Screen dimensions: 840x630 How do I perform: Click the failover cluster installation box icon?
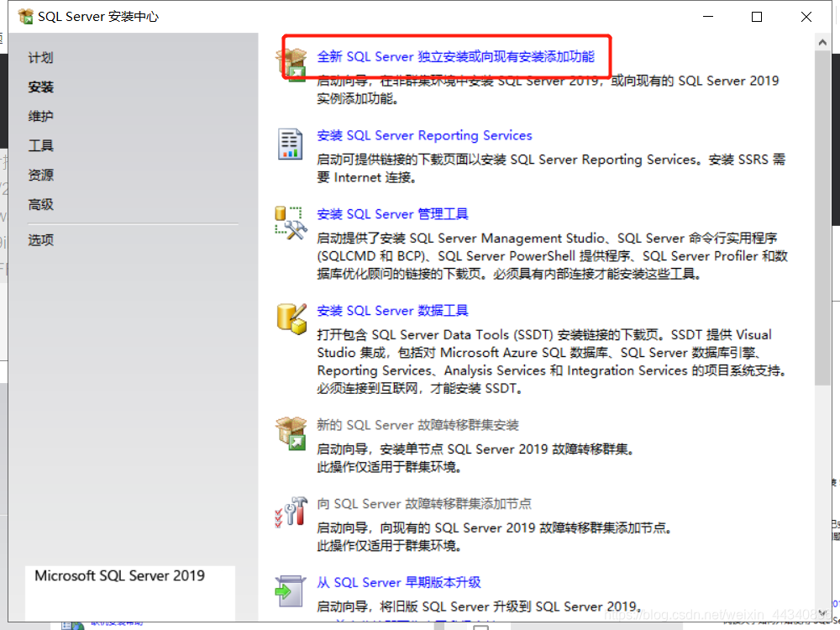click(x=291, y=433)
